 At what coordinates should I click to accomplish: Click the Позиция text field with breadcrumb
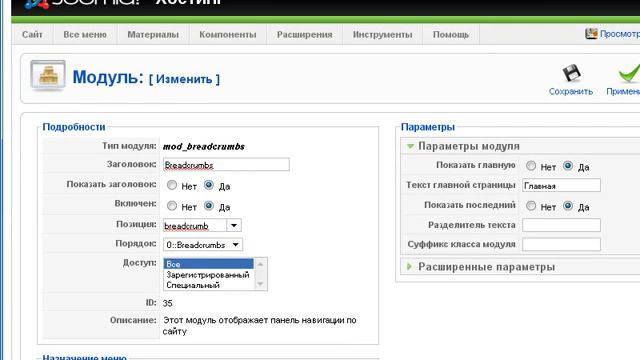195,225
